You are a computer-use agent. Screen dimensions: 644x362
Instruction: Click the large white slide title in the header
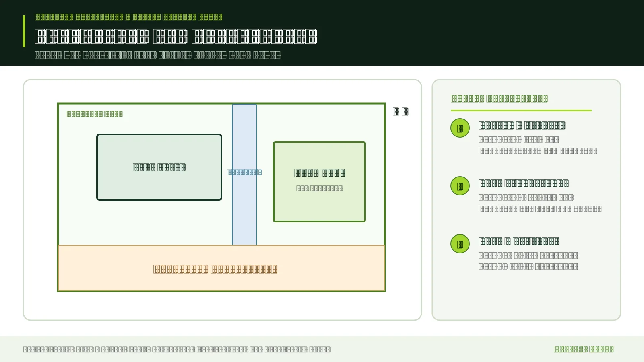pos(176,36)
